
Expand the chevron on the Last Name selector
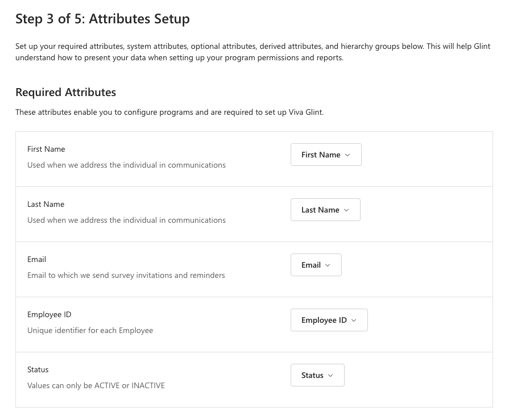pyautogui.click(x=346, y=210)
